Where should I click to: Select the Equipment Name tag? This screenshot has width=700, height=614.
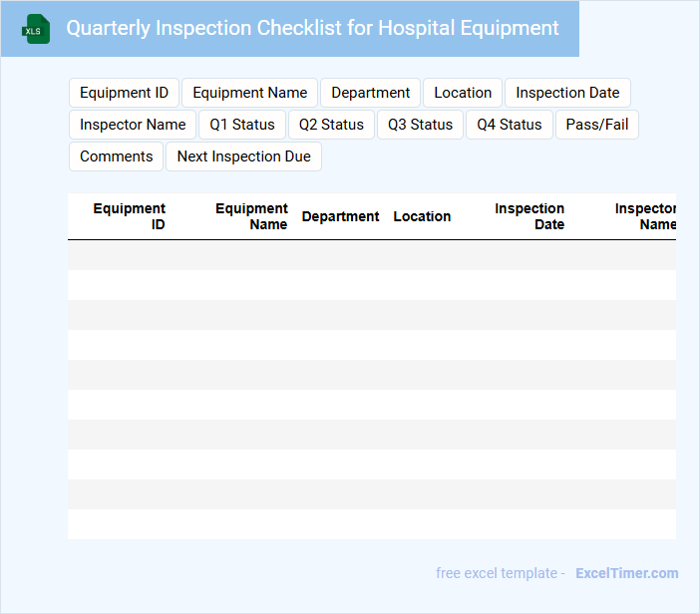click(x=249, y=93)
